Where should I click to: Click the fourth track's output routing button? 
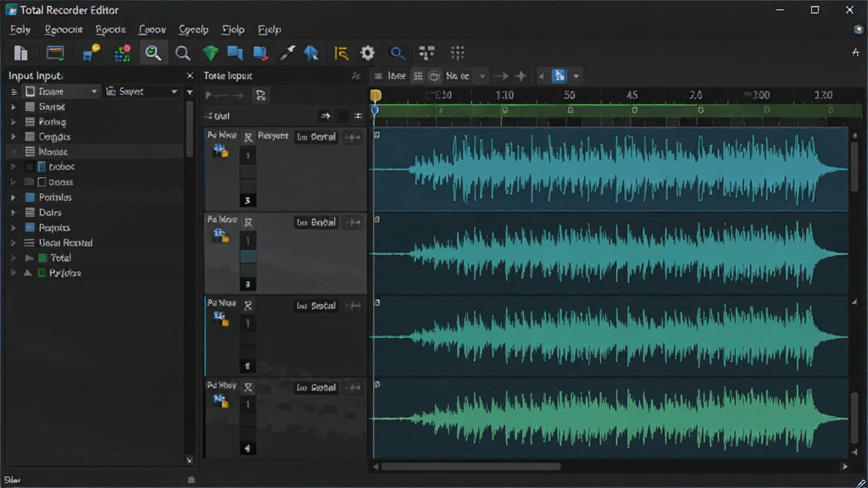[316, 388]
